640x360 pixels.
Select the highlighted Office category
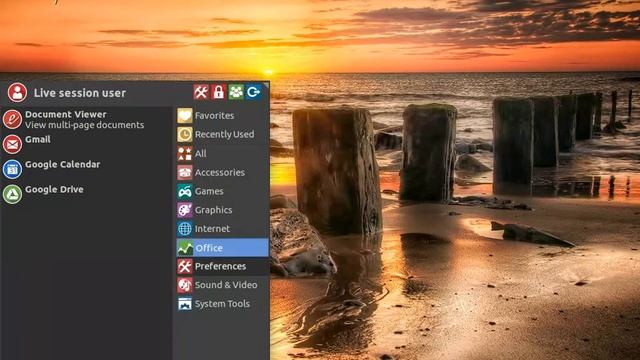pyautogui.click(x=222, y=248)
